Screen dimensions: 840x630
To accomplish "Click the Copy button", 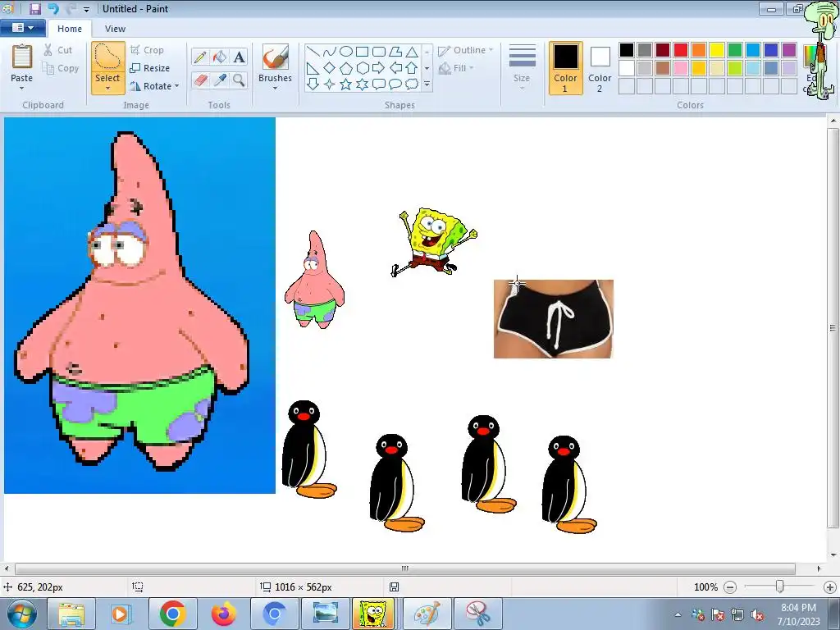I will tap(61, 68).
